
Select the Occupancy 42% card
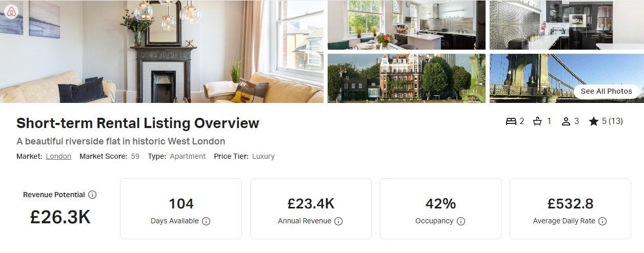point(440,208)
